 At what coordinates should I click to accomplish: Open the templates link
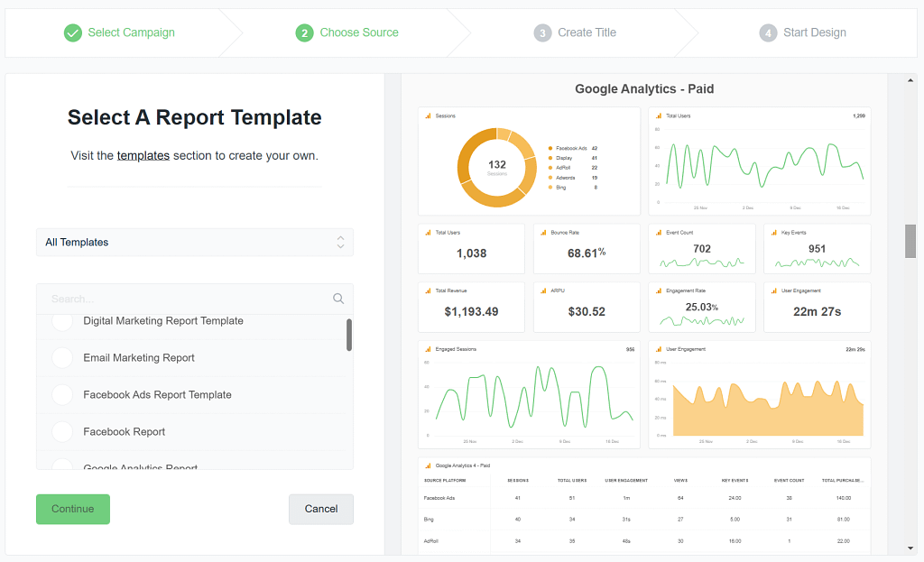pyautogui.click(x=143, y=156)
